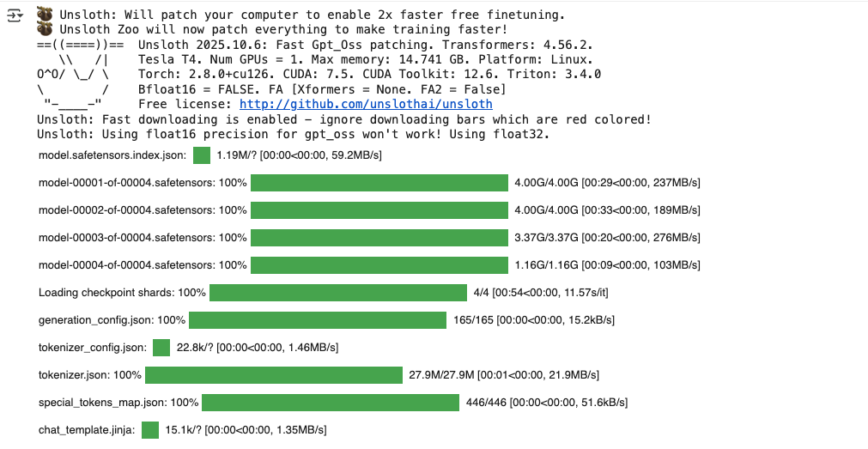Click the tokenizer_config.json small green bar
The width and height of the screenshot is (868, 449).
point(161,348)
